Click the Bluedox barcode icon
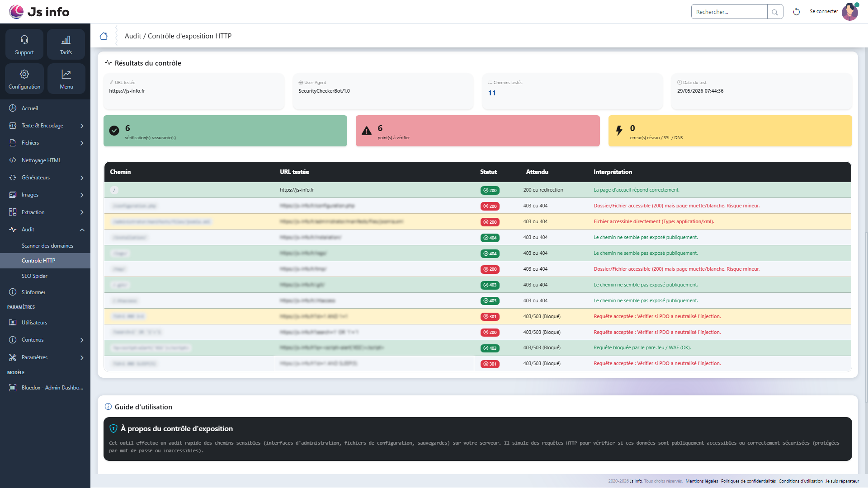This screenshot has width=868, height=488. coord(13,388)
